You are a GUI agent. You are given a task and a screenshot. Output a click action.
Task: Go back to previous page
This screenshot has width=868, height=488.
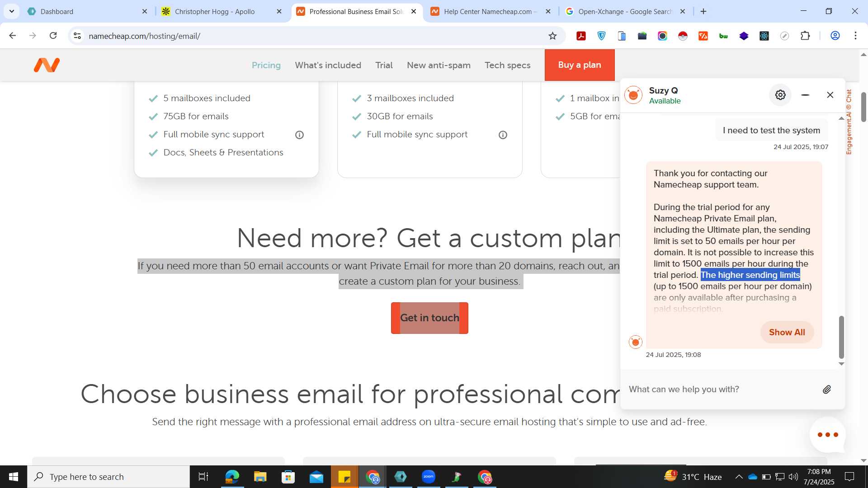coord(13,36)
